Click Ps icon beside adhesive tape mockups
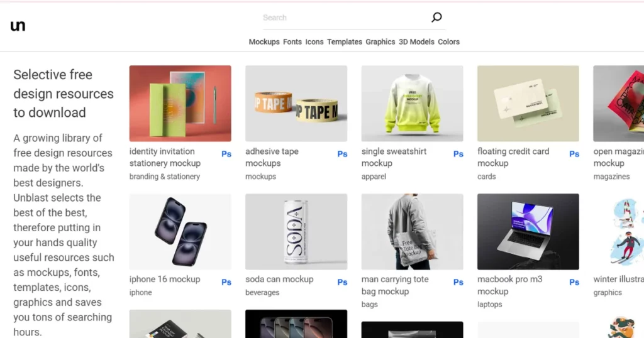 342,154
